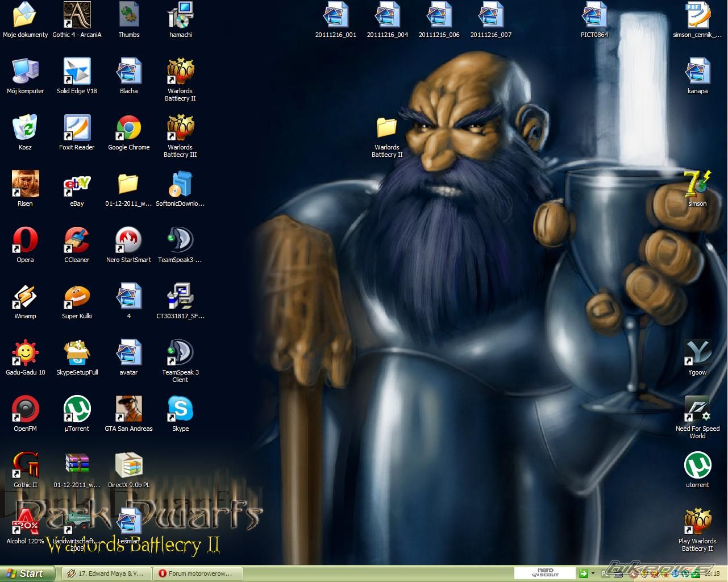Select PICT0864 image file
728x582 pixels.
click(594, 15)
